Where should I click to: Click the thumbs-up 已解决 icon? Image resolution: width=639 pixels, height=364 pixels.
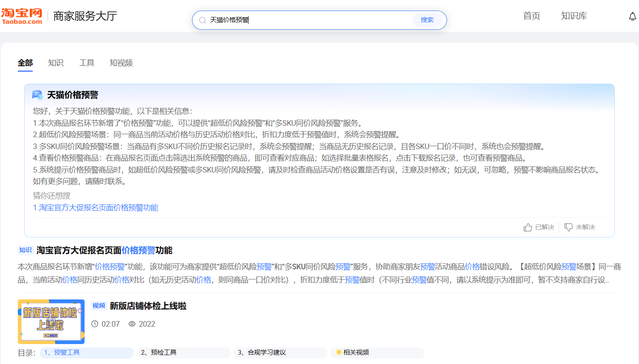[x=528, y=227]
